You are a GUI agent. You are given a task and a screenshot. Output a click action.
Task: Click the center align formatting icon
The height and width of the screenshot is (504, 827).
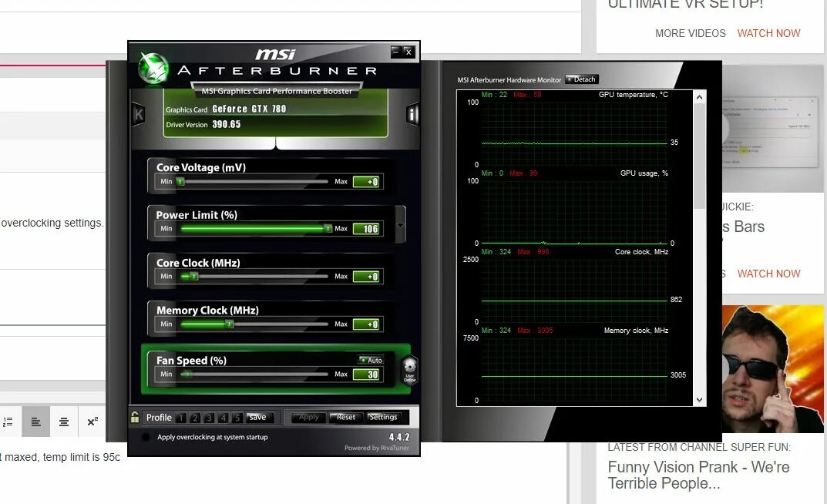[64, 422]
